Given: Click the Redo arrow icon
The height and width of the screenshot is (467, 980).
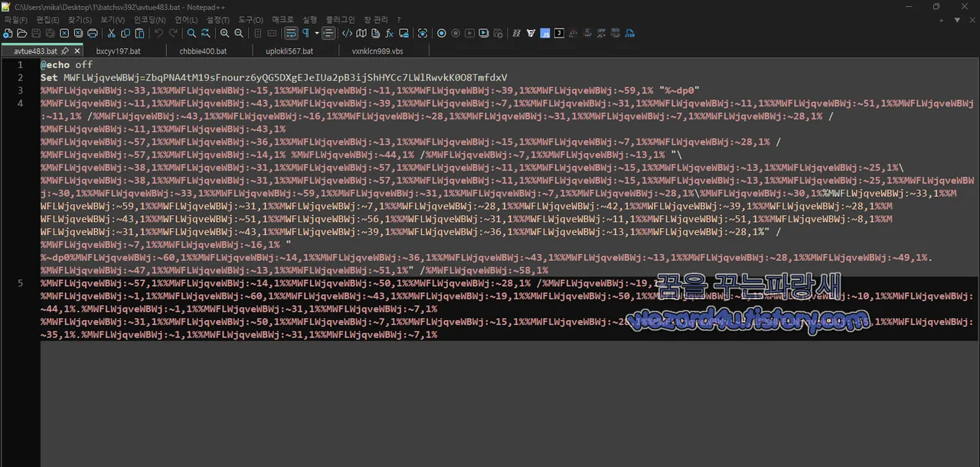Looking at the screenshot, I should 173,33.
